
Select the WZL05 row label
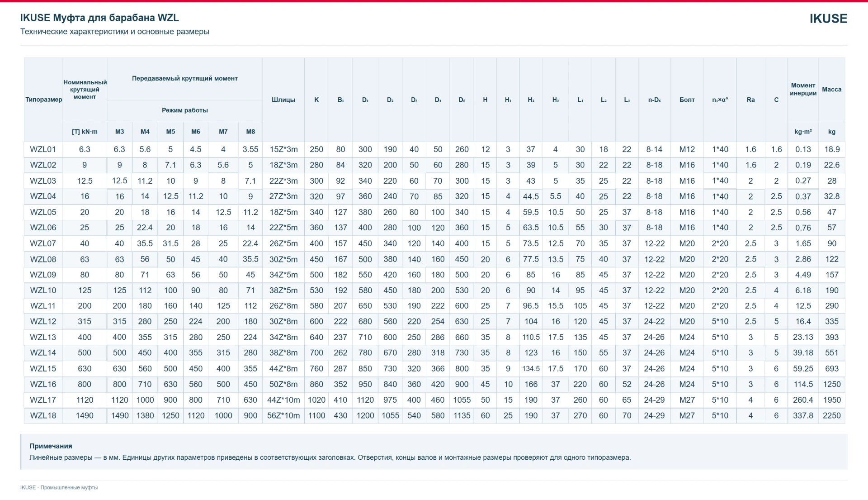43,212
